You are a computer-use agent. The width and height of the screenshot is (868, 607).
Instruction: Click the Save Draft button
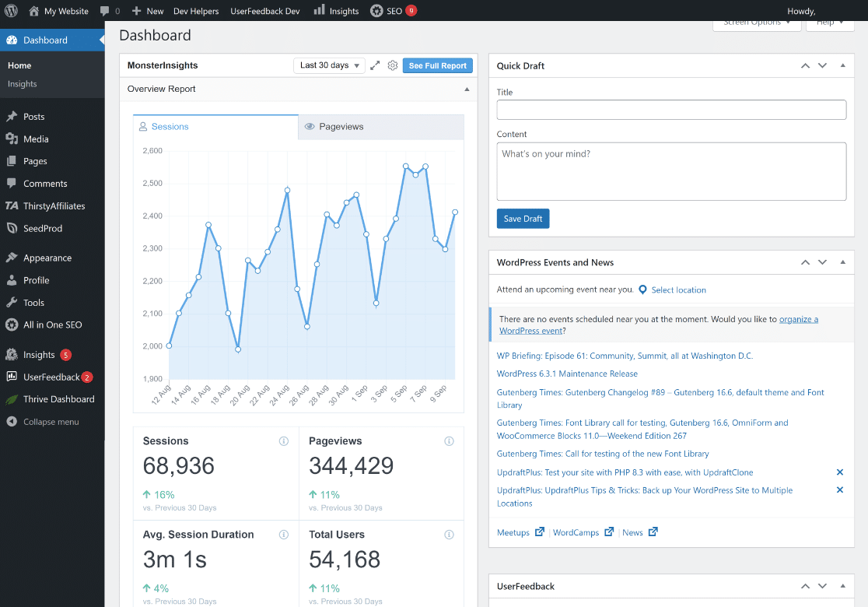523,219
